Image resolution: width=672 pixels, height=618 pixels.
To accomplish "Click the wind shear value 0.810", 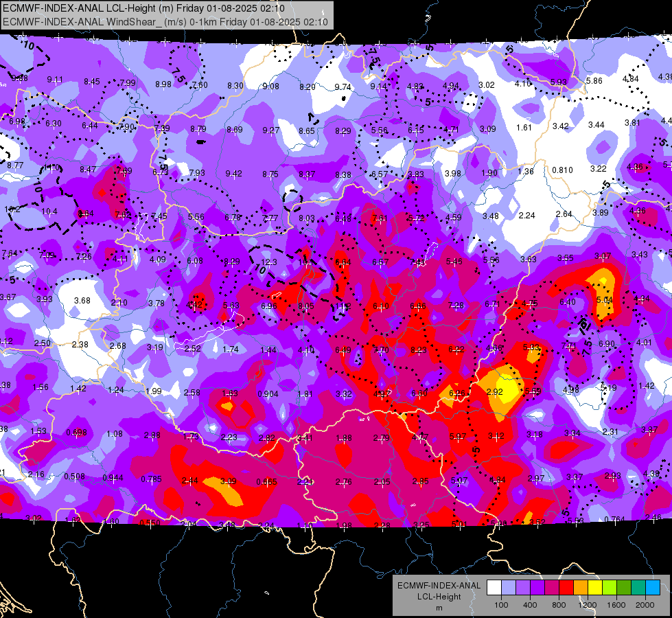I will coord(562,170).
